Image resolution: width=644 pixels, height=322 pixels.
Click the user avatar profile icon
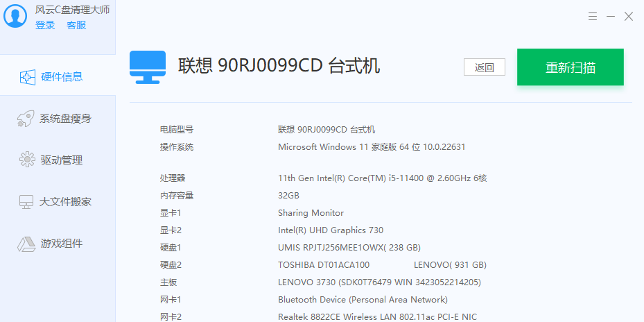pyautogui.click(x=17, y=17)
